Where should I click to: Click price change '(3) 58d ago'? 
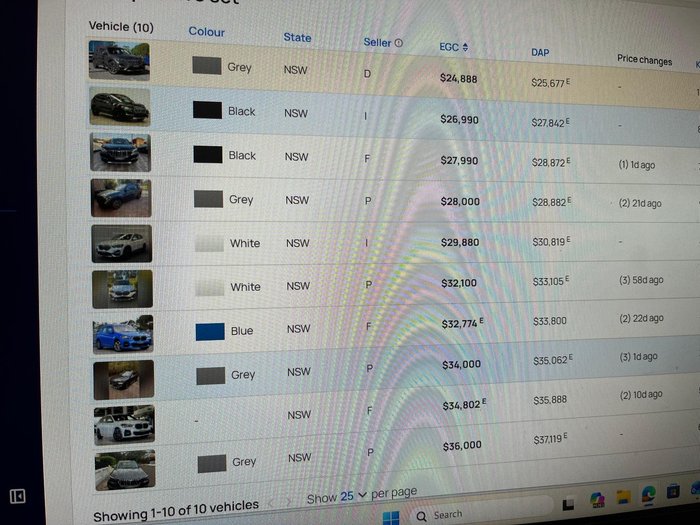(x=642, y=280)
